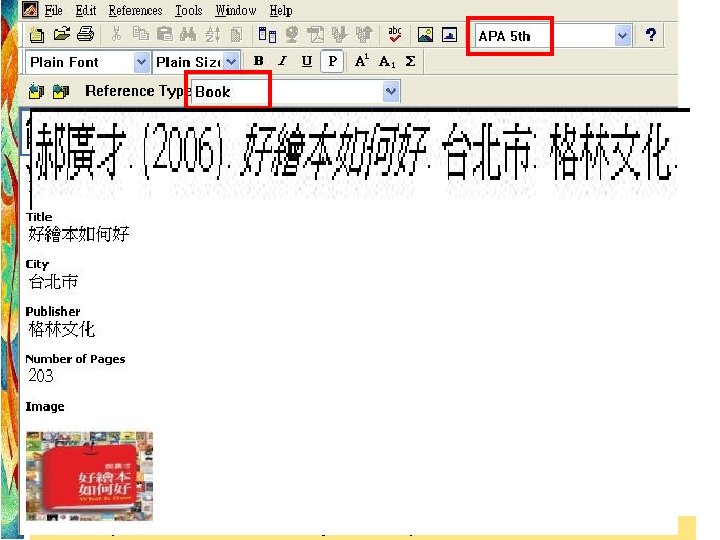Viewport: 720px width, 540px height.
Task: Click the Connect online globe icon
Action: (x=292, y=34)
